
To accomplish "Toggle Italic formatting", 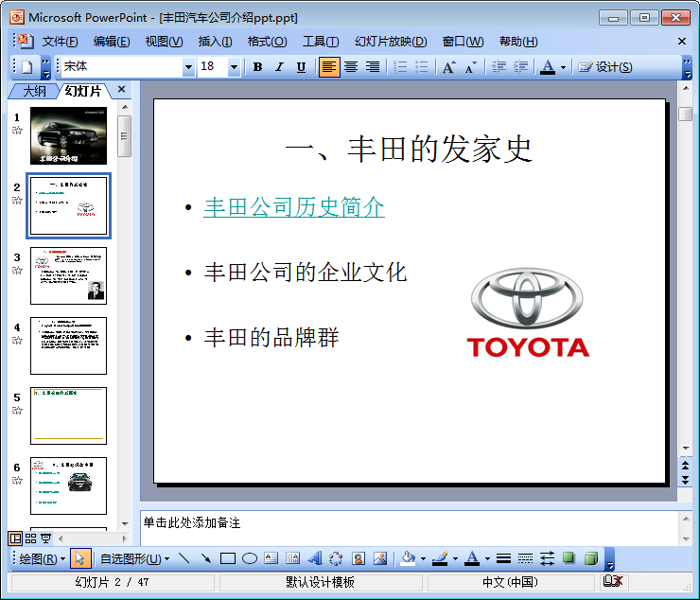I will 279,67.
